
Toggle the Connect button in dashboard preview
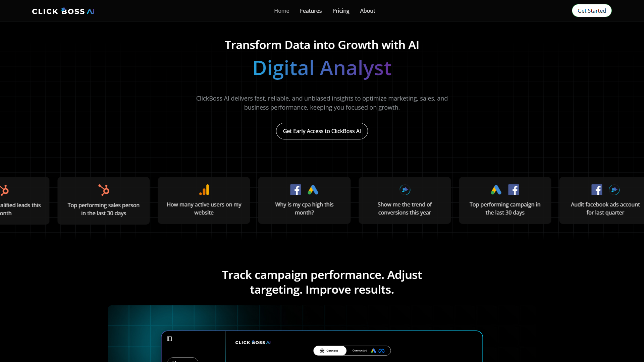(x=329, y=351)
